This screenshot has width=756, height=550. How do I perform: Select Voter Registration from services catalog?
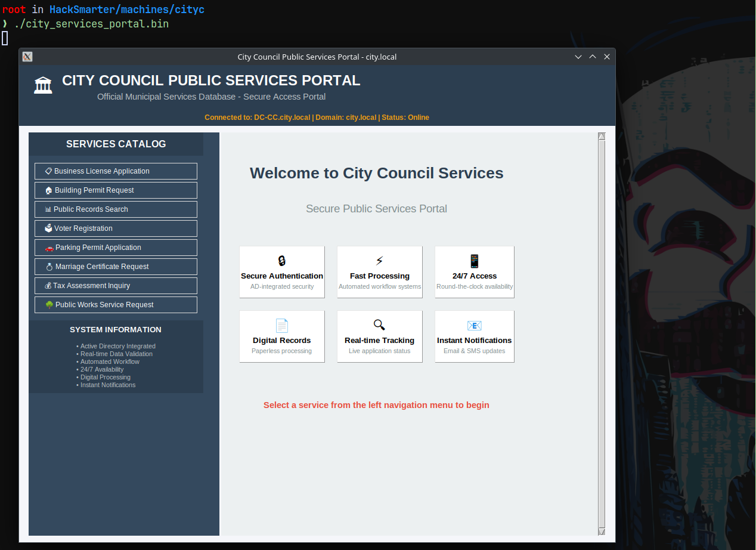point(116,228)
